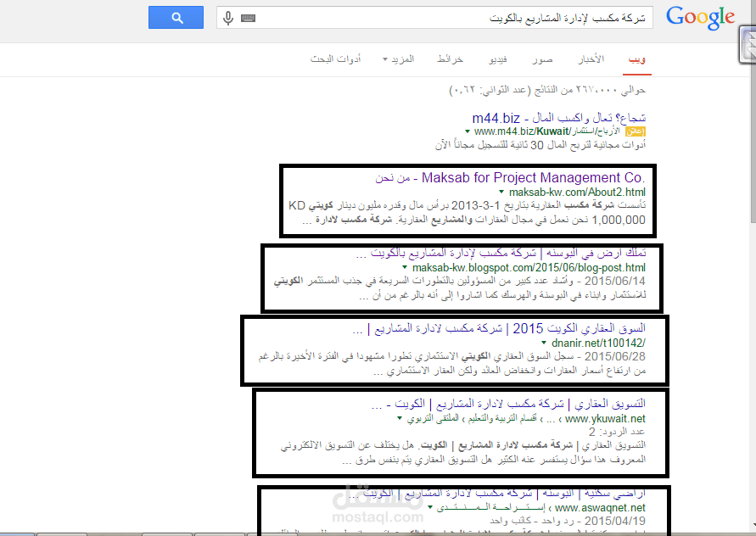Open result السوق العقاري الكويت 2015
756x536 pixels.
(499, 329)
